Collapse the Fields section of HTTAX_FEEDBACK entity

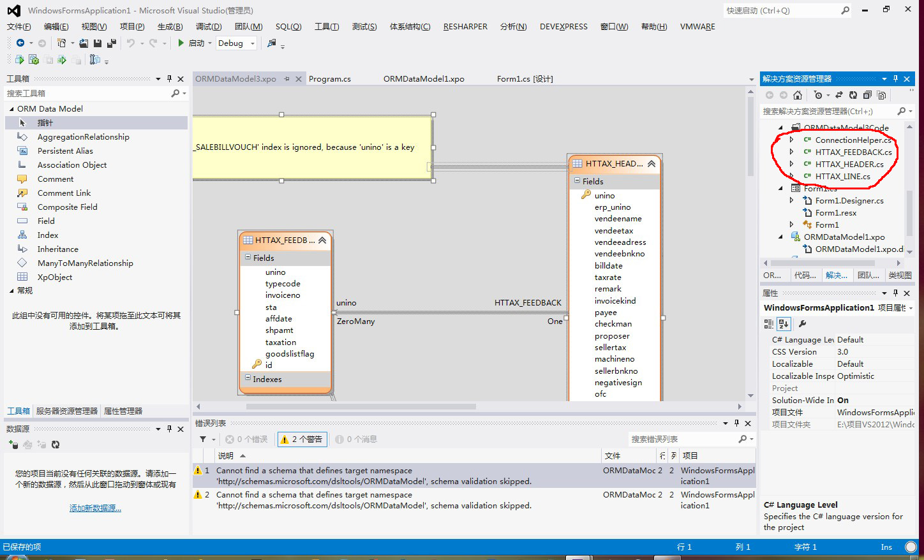click(248, 258)
